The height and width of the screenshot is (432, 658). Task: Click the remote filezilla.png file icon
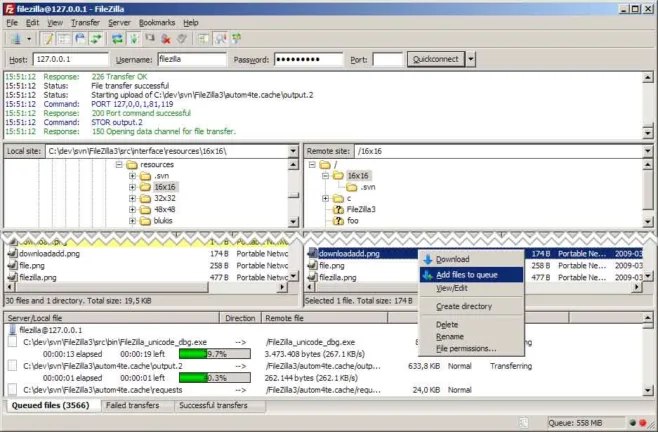click(x=312, y=277)
